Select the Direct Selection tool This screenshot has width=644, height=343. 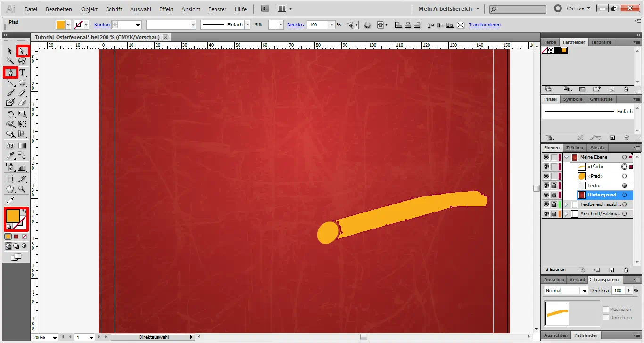23,51
